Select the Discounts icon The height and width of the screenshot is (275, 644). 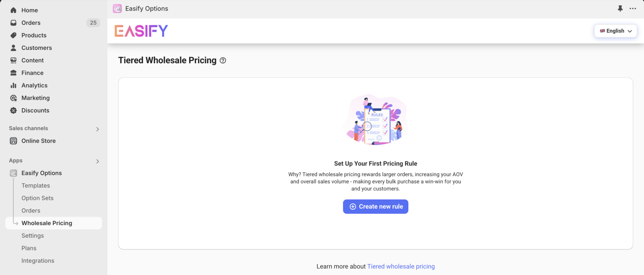[13, 110]
